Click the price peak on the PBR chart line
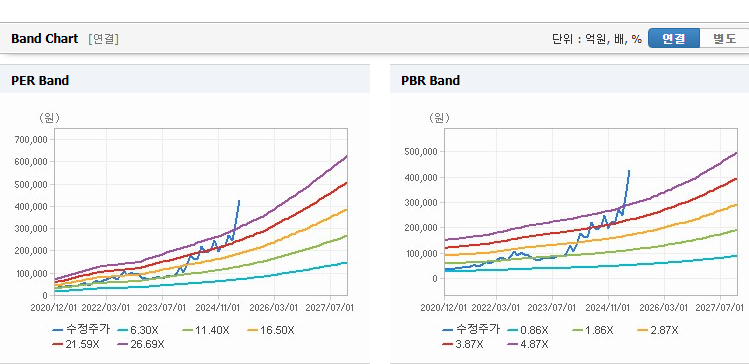The width and height of the screenshot is (749, 364). 629,171
